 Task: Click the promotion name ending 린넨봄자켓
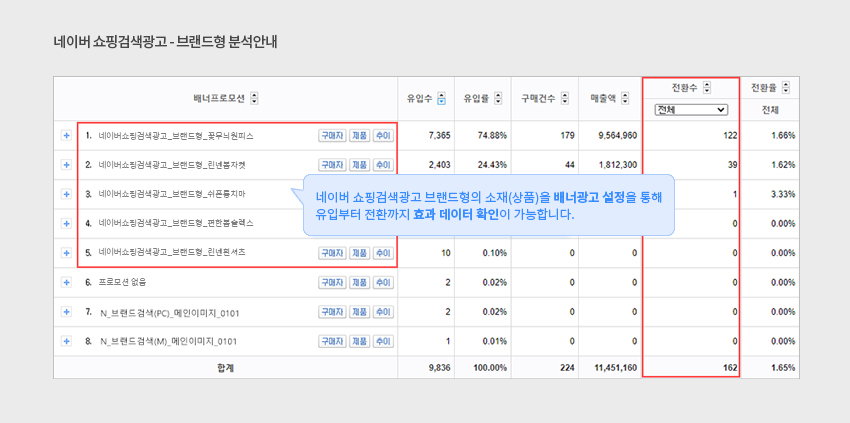point(172,165)
